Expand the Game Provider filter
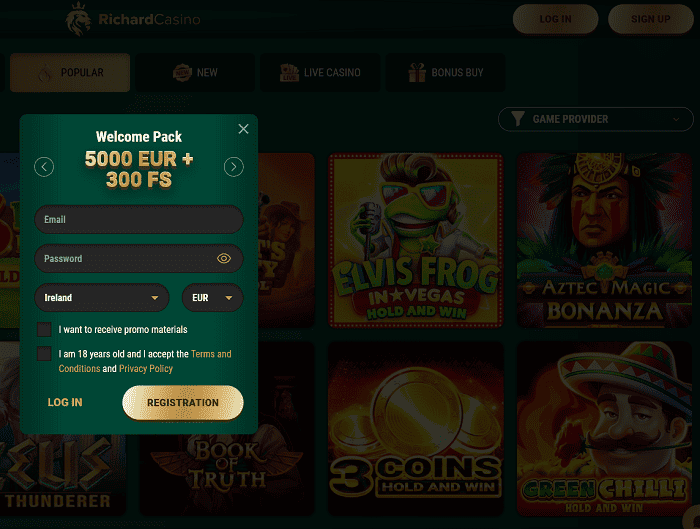The height and width of the screenshot is (529, 700). click(596, 119)
